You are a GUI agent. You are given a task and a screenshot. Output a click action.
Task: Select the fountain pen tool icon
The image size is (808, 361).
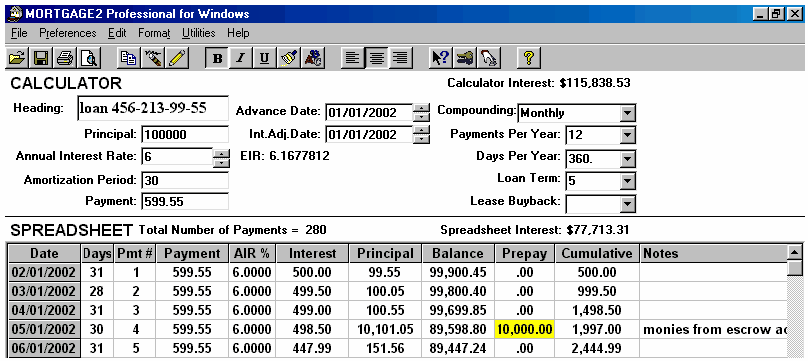(153, 59)
